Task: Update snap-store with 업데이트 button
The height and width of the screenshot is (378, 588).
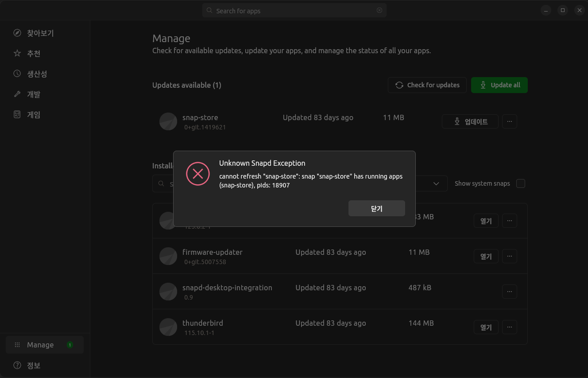Action: pos(470,121)
